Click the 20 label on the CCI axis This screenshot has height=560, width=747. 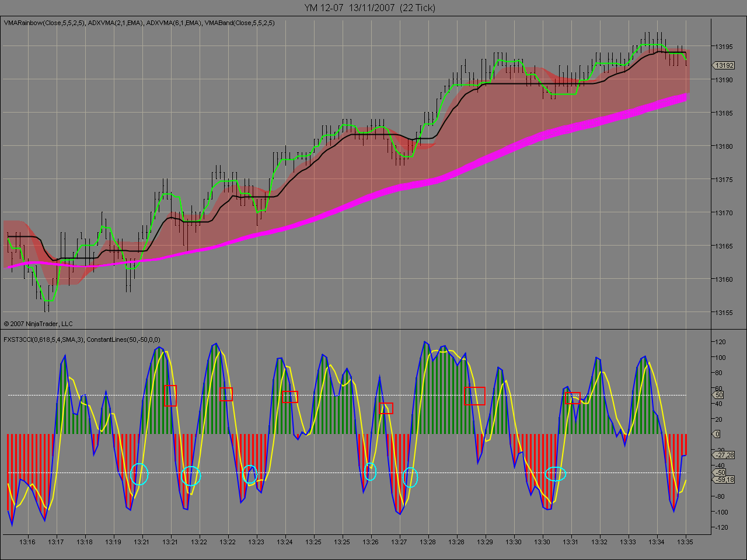click(718, 419)
